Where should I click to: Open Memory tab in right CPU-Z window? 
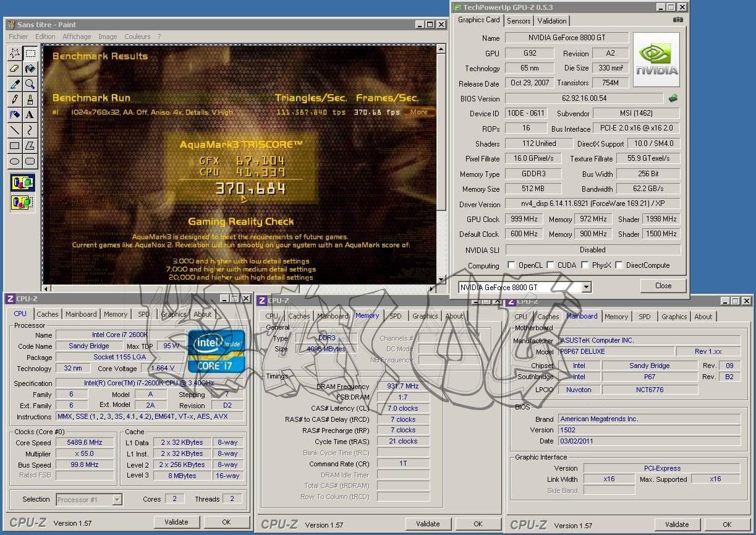pyautogui.click(x=616, y=317)
